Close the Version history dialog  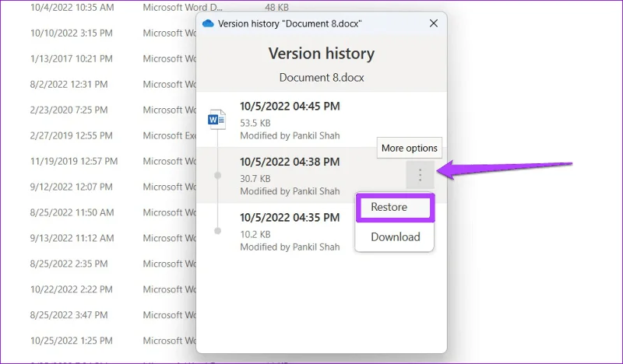[434, 23]
